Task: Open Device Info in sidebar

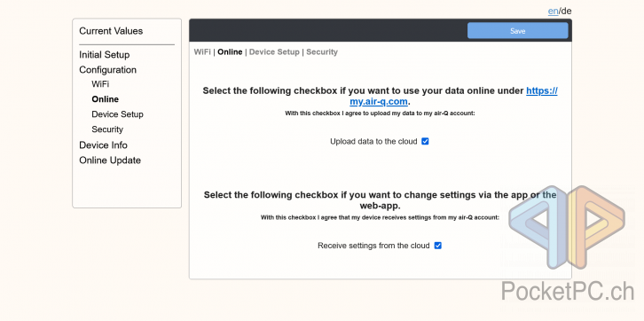Action: click(x=103, y=145)
